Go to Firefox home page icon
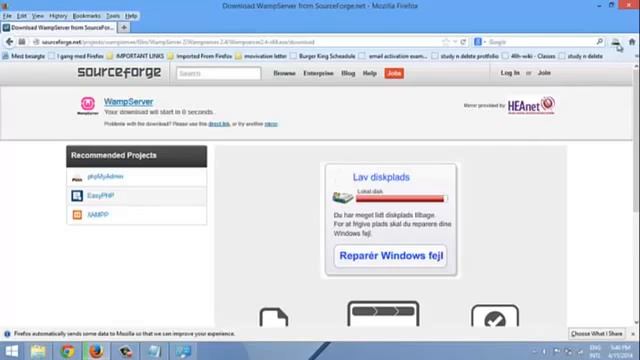Image resolution: width=640 pixels, height=360 pixels. [632, 42]
